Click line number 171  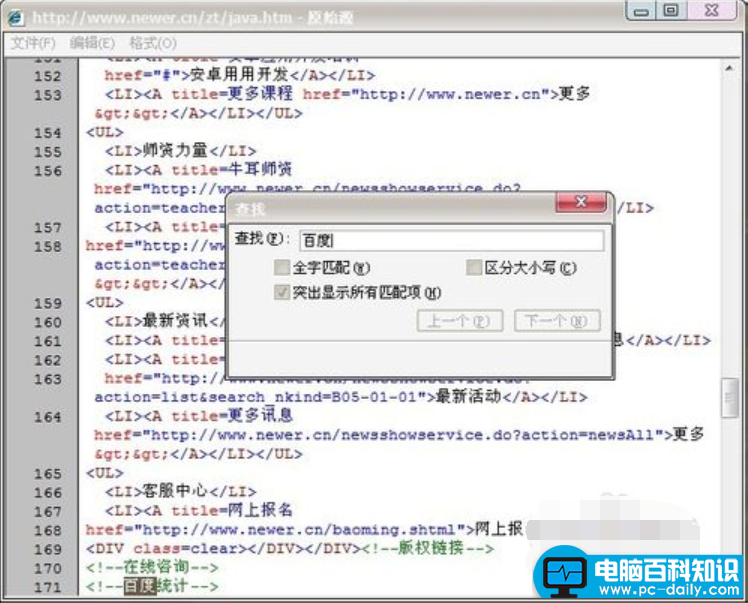[48, 587]
